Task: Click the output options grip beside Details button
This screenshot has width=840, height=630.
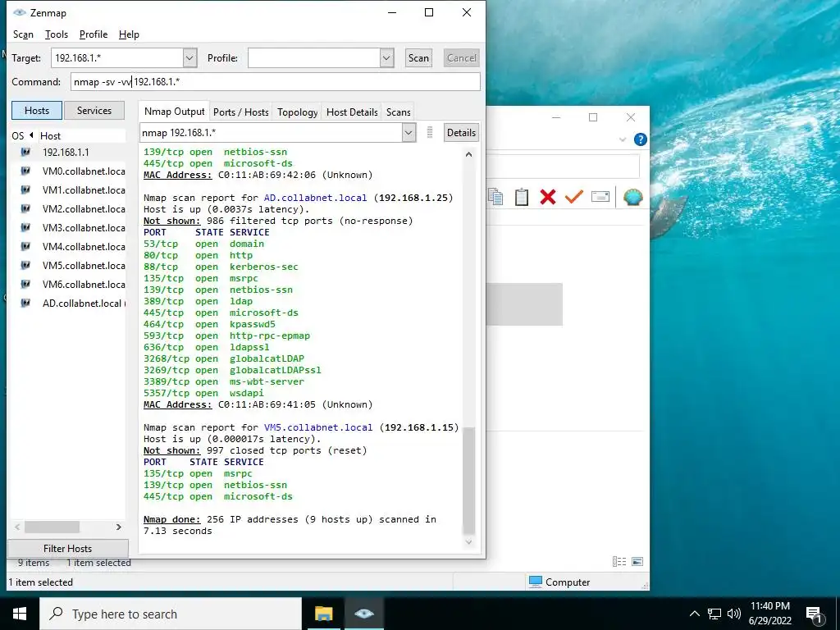Action: (x=430, y=132)
